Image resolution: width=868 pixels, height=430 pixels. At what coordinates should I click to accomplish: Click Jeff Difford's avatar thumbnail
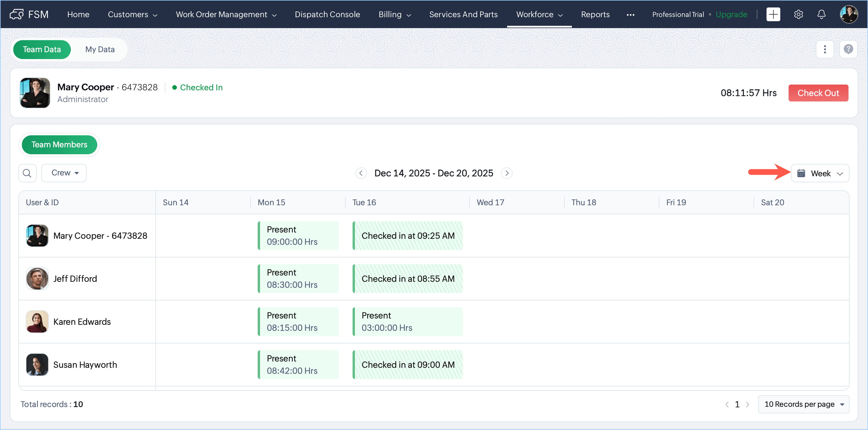click(37, 279)
